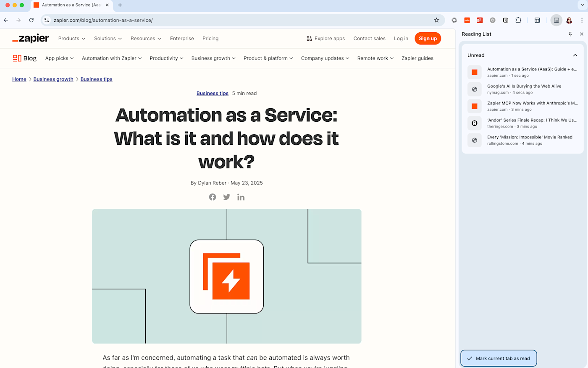Open App picks blog category dropdown

59,58
